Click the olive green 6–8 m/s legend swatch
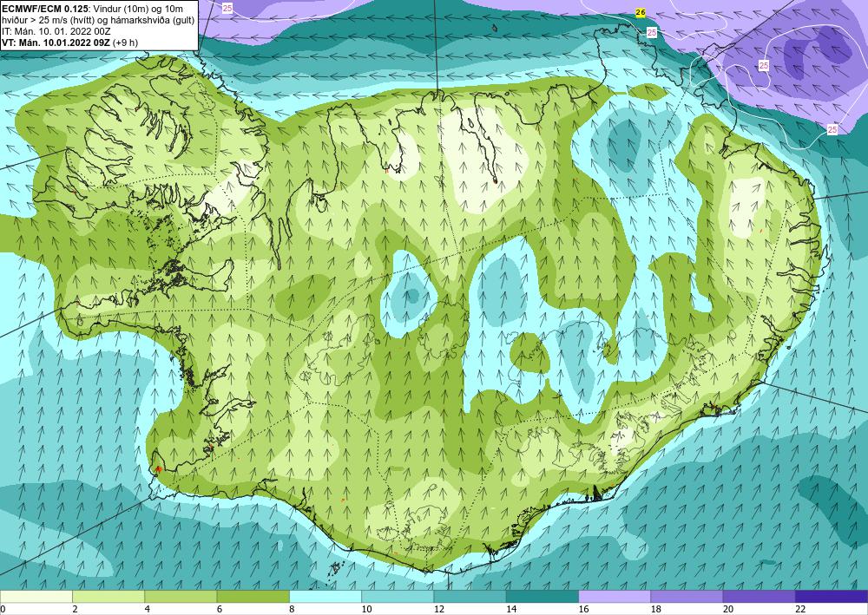 (x=253, y=597)
